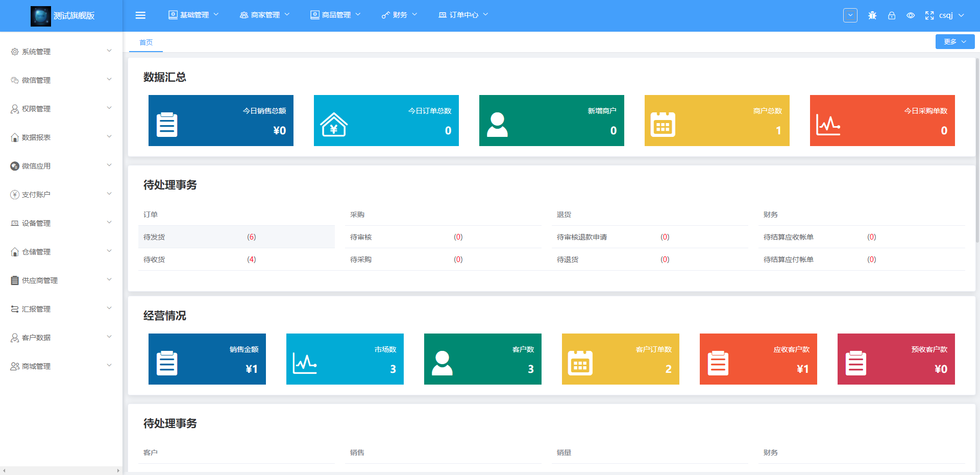Click the clipboard icon on 应收客户款 card

pos(718,363)
